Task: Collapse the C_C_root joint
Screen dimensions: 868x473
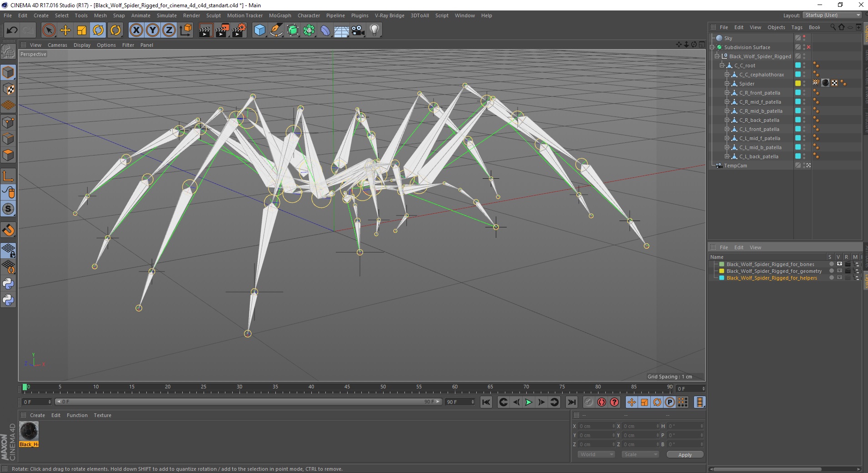Action: point(722,65)
